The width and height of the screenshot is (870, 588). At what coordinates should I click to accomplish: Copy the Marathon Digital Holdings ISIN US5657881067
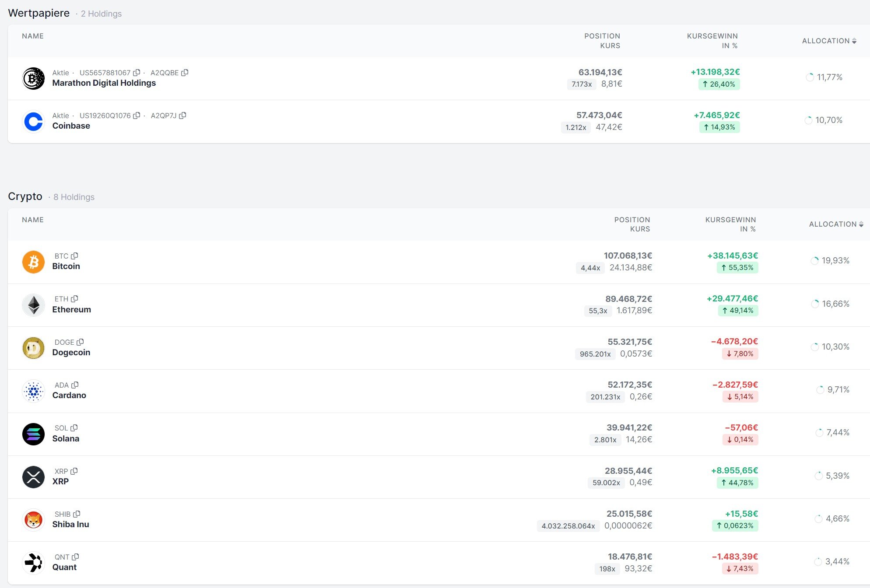point(137,73)
